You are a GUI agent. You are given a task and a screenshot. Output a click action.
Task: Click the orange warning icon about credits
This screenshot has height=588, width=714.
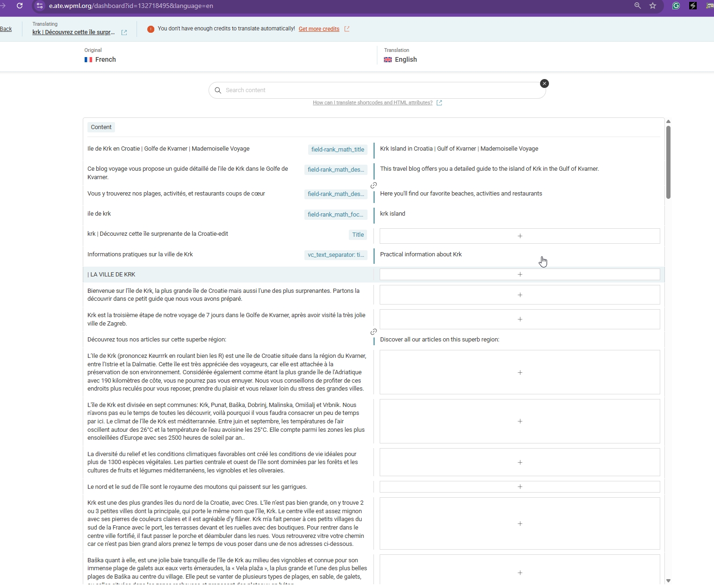[151, 29]
